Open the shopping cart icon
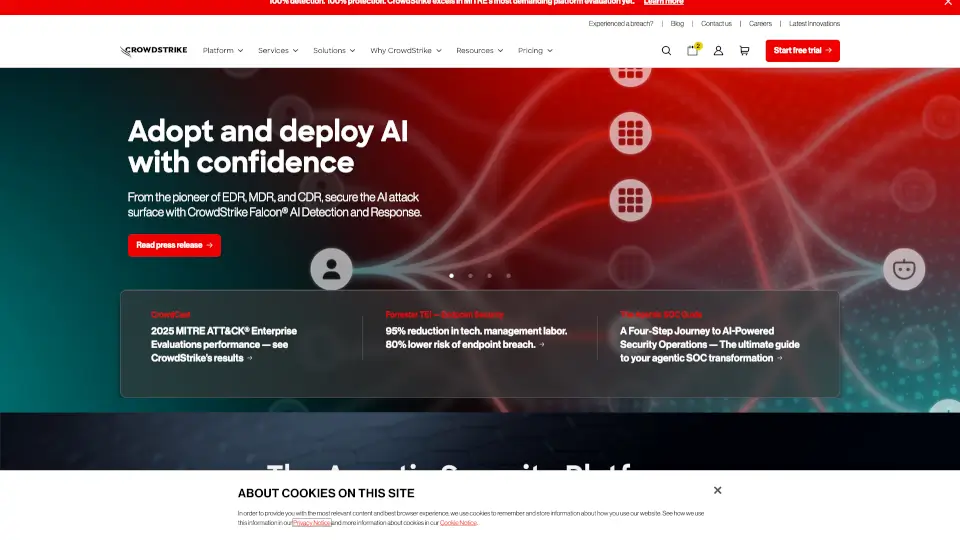Viewport: 960px width, 540px height. (x=744, y=51)
